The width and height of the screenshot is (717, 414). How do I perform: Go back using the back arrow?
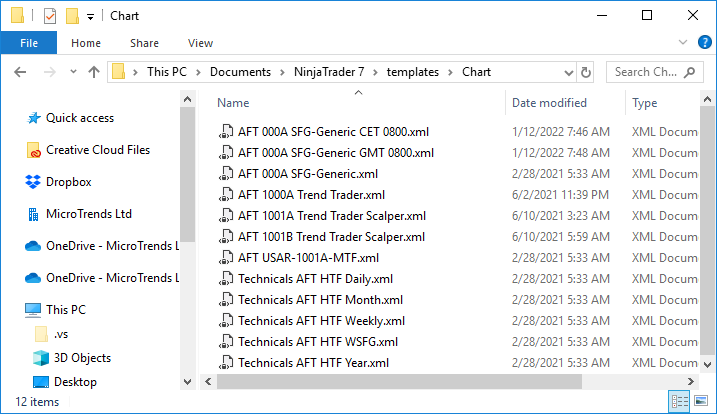click(x=21, y=72)
